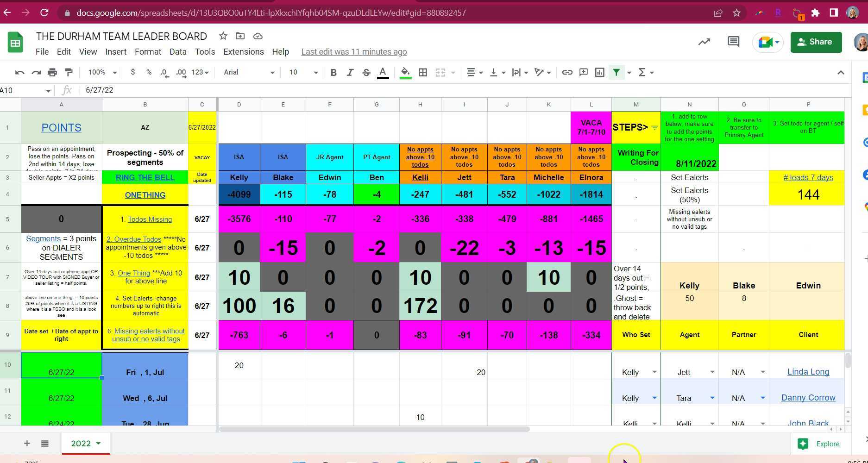Open the Format menu
Screen dimensions: 868x463
[x=148, y=51]
